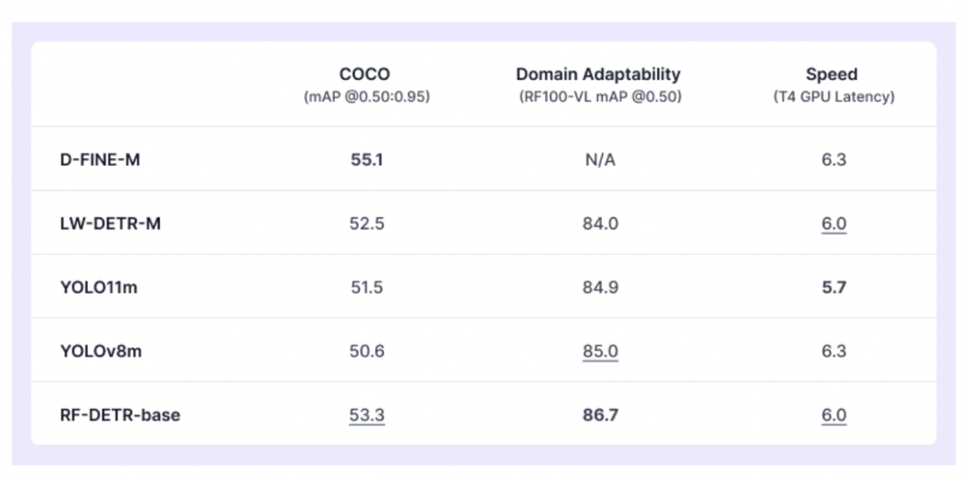This screenshot has width=980, height=502.
Task: Select the bold 86.7 adaptability value
Action: (x=600, y=415)
